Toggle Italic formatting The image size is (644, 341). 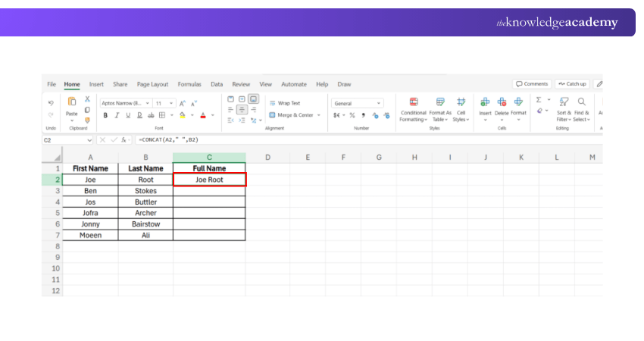point(117,115)
